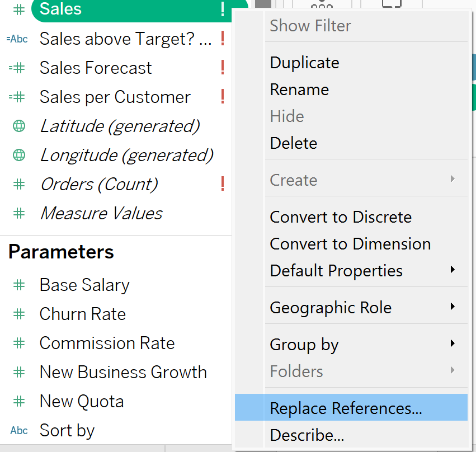The height and width of the screenshot is (452, 476).
Task: Click the New Business Growth parameter
Action: tap(123, 373)
